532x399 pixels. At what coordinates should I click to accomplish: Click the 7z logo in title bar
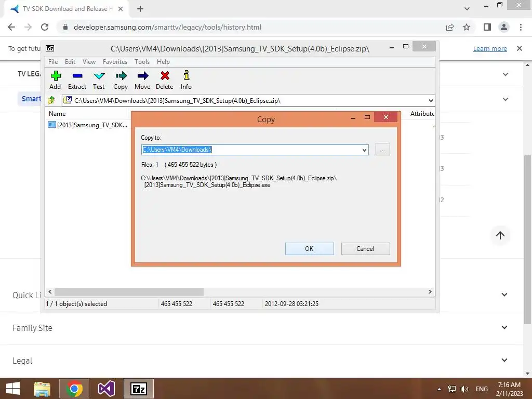click(50, 48)
